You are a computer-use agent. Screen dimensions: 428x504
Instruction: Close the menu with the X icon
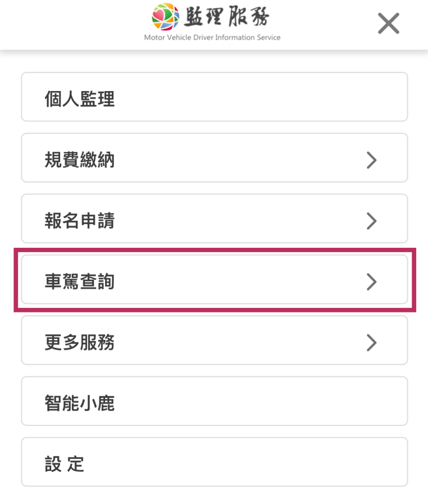click(x=388, y=24)
